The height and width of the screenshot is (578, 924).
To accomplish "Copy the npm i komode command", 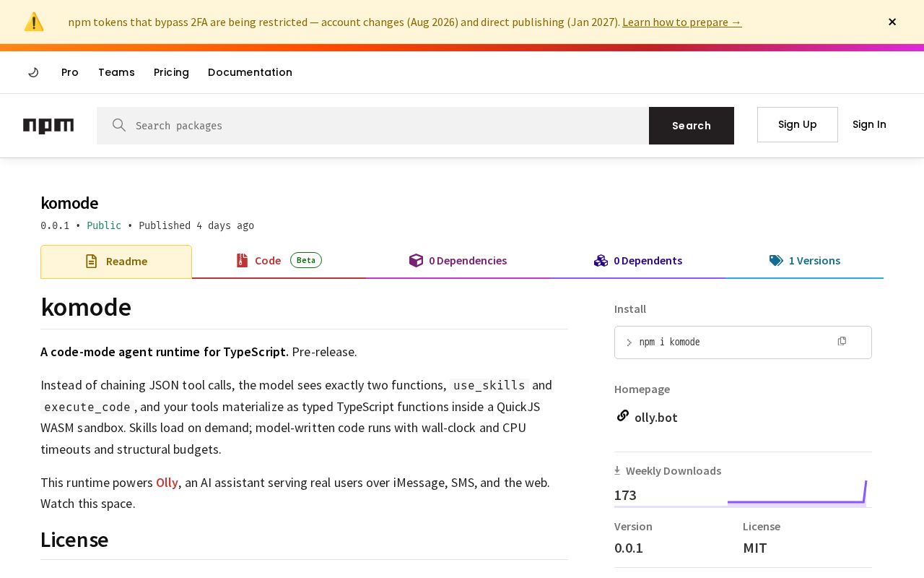I will [x=842, y=341].
